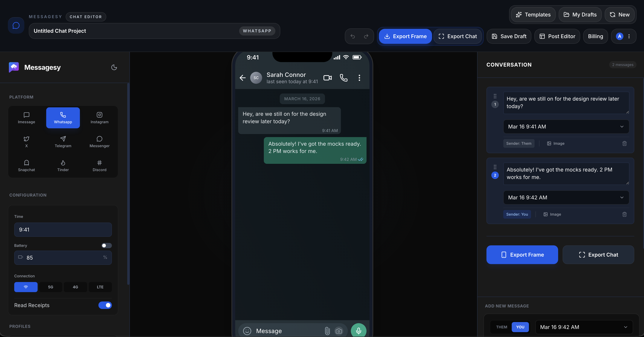Expand message 2 timestamp dropdown

(566, 198)
